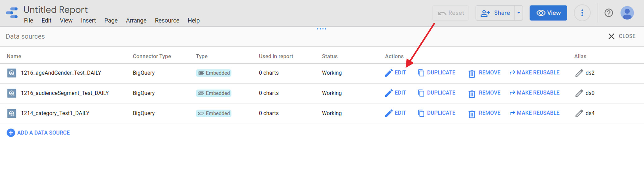This screenshot has height=176, width=644.
Task: Edit the 1216_ageAndGender_Test_DAILY data source
Action: 395,73
